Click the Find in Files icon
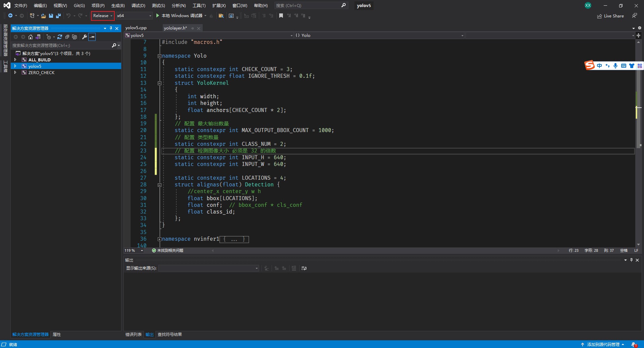 click(221, 16)
